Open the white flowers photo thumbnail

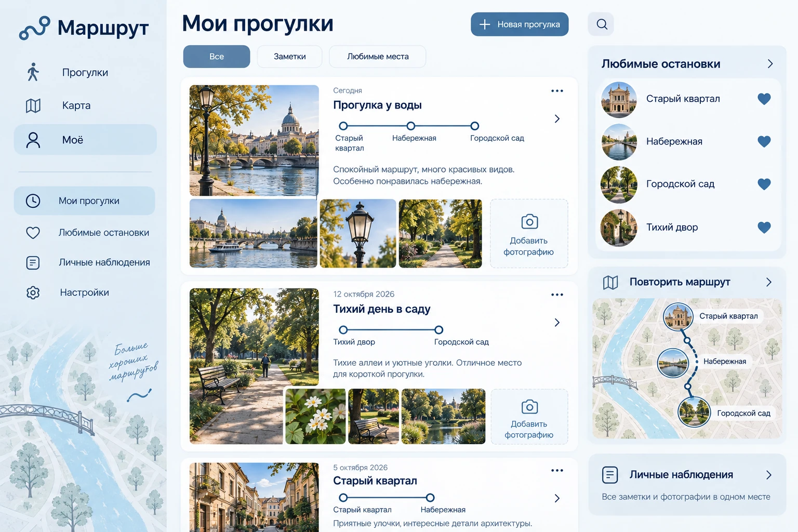(x=315, y=417)
